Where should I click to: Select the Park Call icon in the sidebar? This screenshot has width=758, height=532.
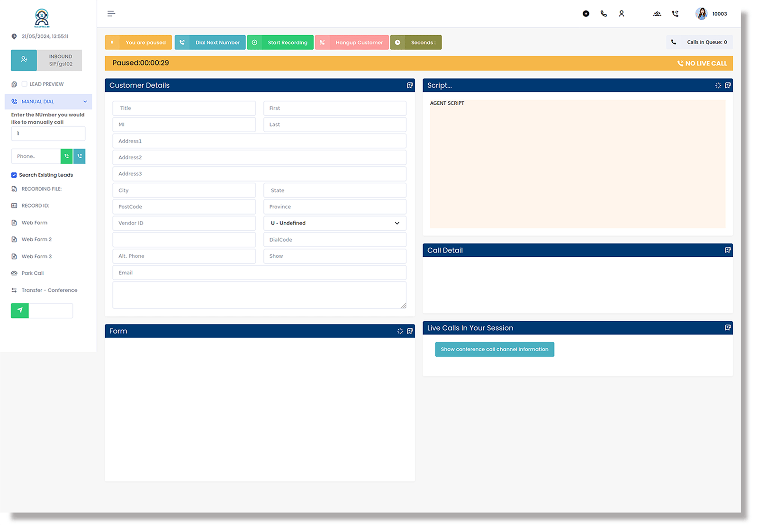pyautogui.click(x=14, y=273)
